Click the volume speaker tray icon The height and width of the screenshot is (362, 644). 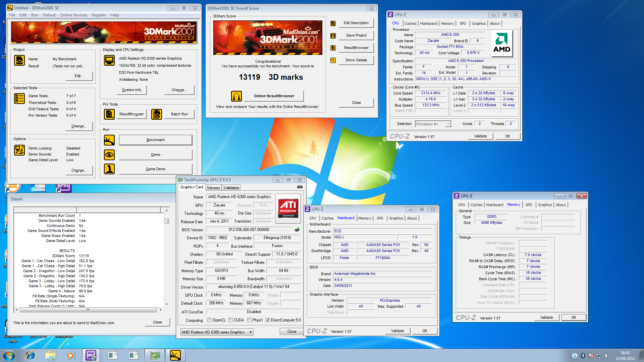coord(607,356)
